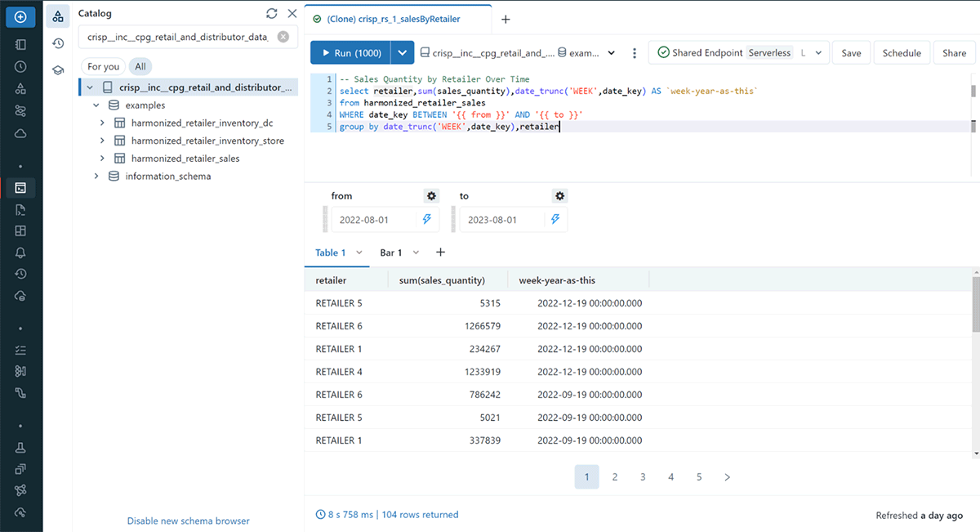Image resolution: width=980 pixels, height=532 pixels.
Task: Open settings gear for 'from' parameter
Action: (x=431, y=196)
